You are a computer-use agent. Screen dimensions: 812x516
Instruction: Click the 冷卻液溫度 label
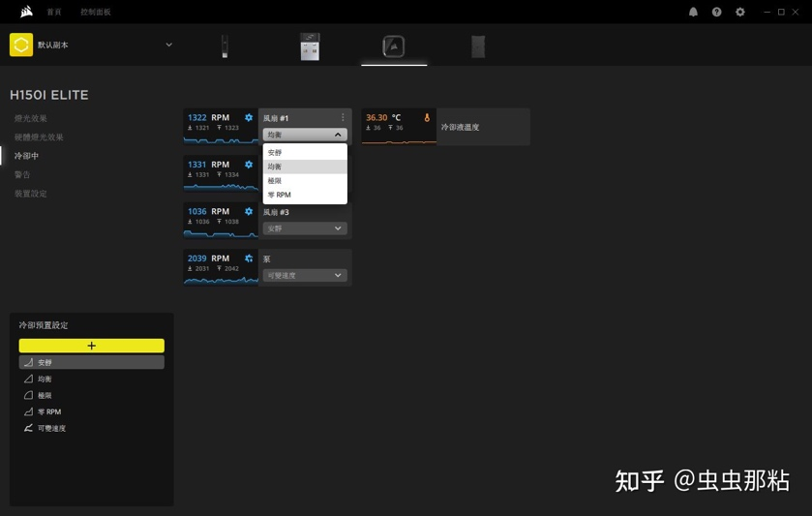460,127
